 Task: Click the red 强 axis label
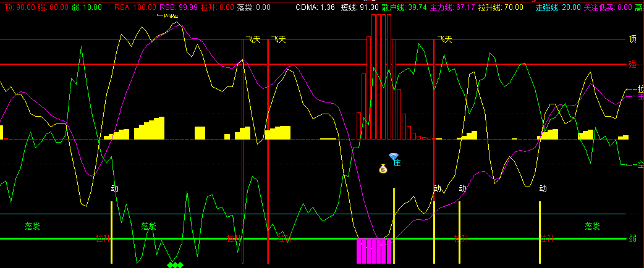(x=632, y=64)
